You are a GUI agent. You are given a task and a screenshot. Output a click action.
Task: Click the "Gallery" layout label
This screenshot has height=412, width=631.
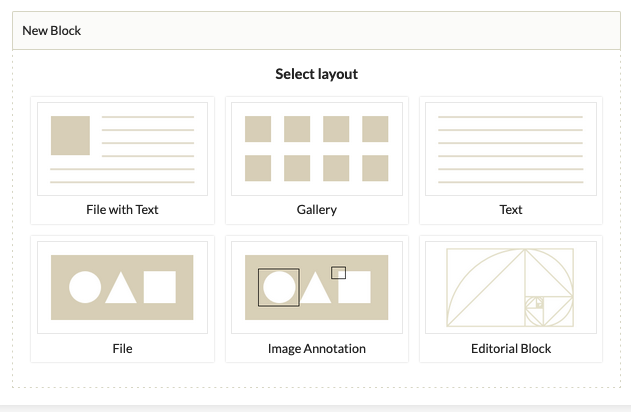(317, 210)
